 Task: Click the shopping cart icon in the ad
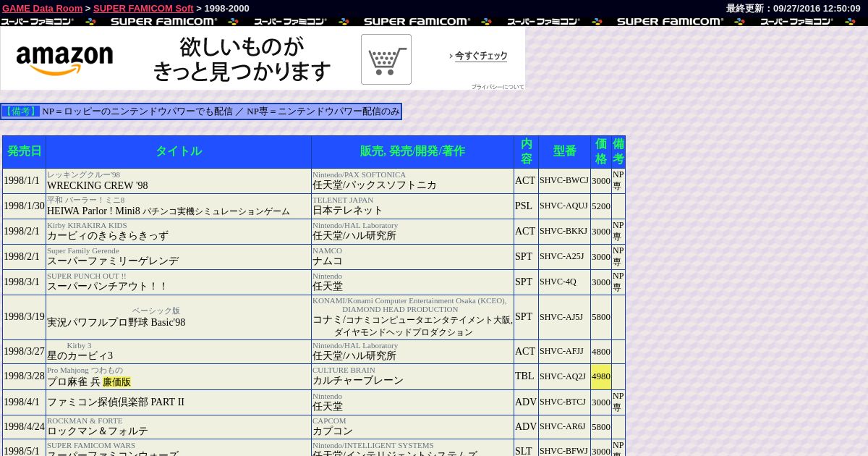(x=386, y=59)
